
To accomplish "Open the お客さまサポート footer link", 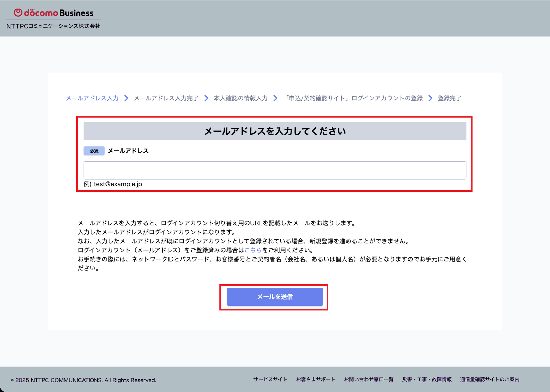I will click(316, 379).
